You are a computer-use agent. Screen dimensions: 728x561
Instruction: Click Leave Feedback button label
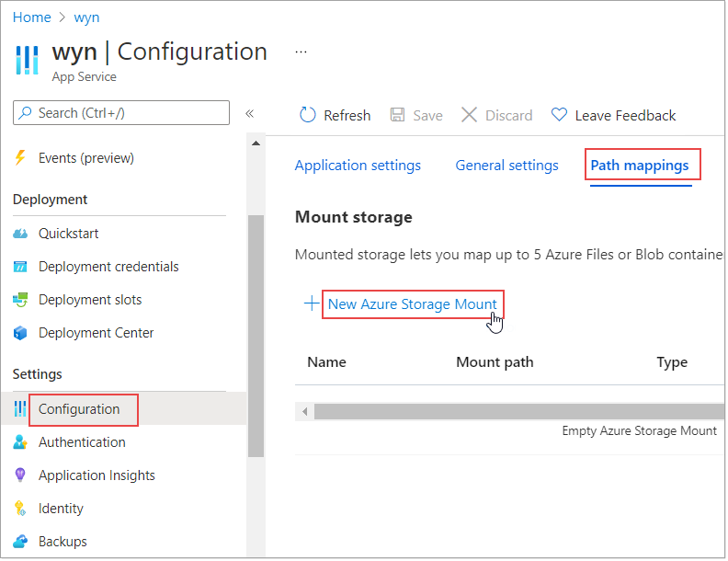[625, 115]
